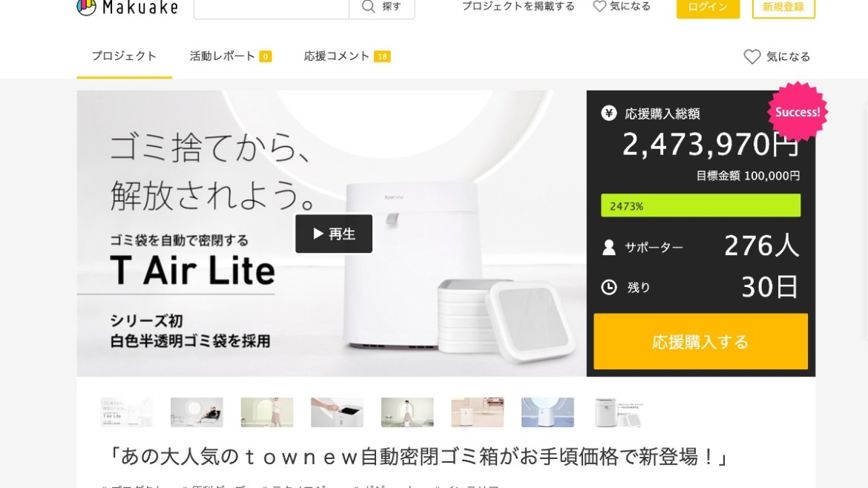Click the clock icon beside 残り
This screenshot has width=868, height=488.
pyautogui.click(x=609, y=287)
